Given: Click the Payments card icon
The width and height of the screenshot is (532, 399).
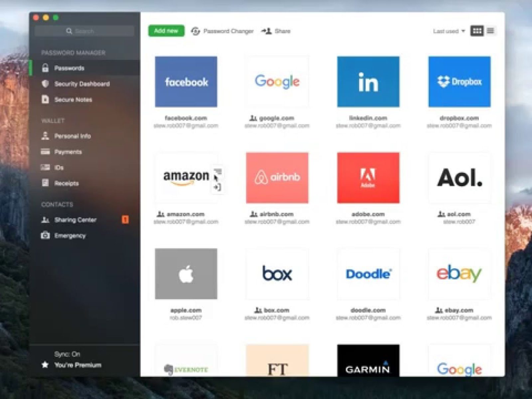Looking at the screenshot, I should 45,152.
